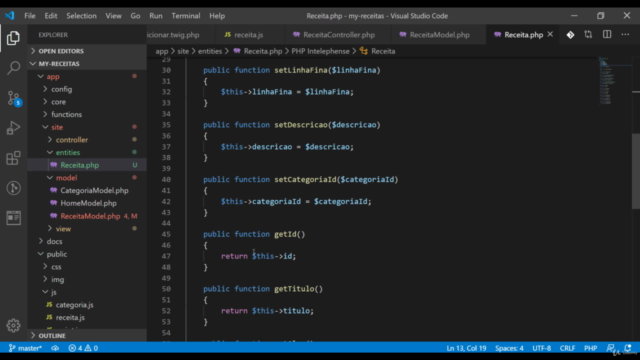Open the Run menu
The image size is (640, 360).
pyautogui.click(x=156, y=16)
